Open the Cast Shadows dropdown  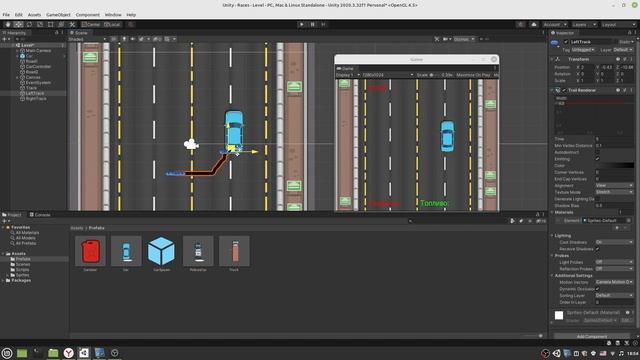(x=614, y=242)
